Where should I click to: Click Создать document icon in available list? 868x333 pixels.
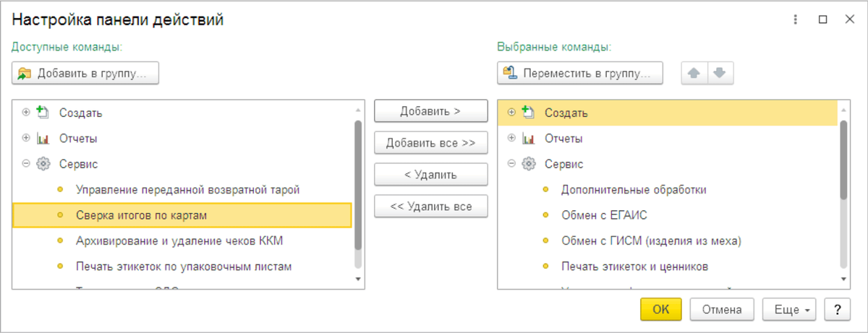[x=42, y=112]
